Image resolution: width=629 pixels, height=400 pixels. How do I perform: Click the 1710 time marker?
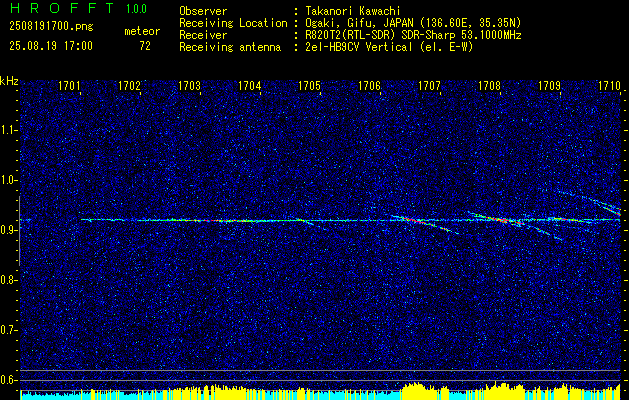(609, 85)
